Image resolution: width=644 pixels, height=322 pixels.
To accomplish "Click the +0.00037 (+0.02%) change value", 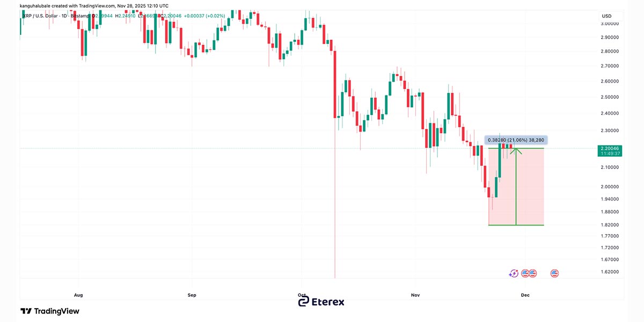I will coord(204,16).
